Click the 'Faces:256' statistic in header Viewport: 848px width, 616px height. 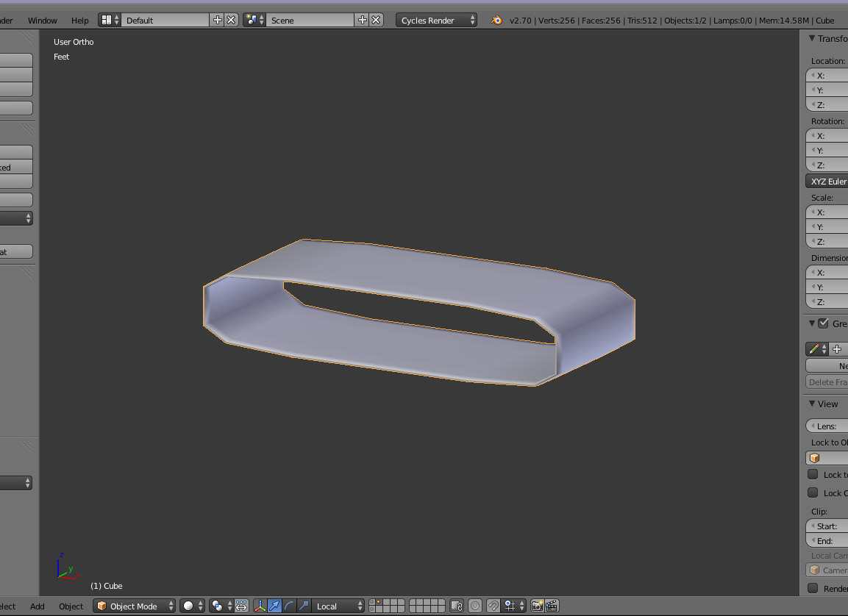[x=601, y=21]
